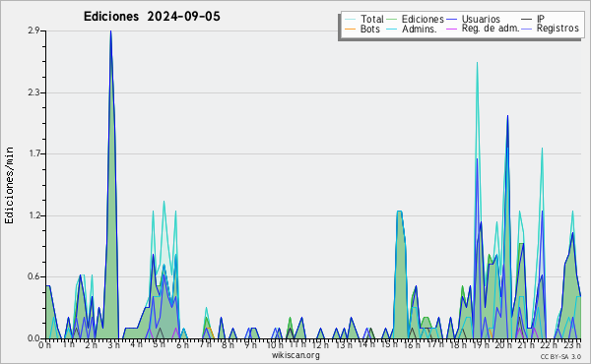Click the '23 h' x-axis label
Image resolution: width=591 pixels, height=364 pixels.
click(x=572, y=345)
